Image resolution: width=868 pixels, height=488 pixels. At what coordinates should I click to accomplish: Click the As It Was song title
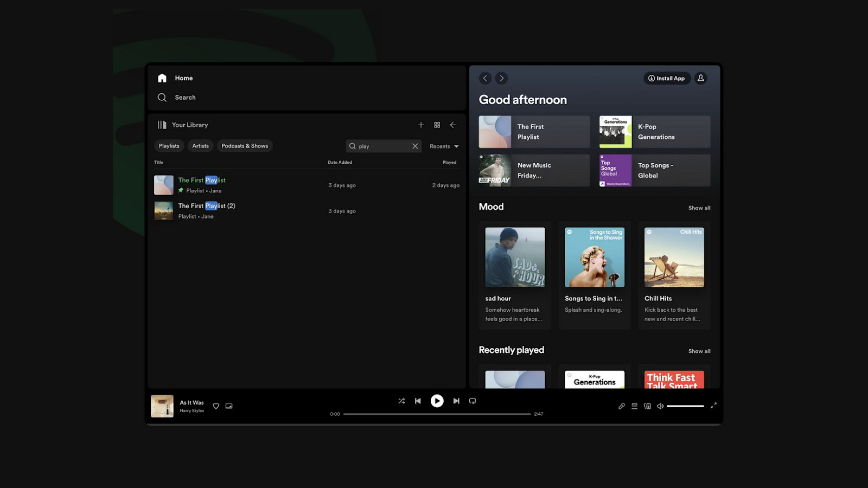pyautogui.click(x=192, y=402)
